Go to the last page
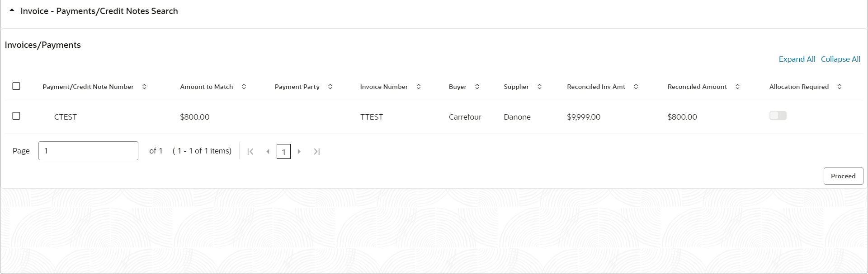 pyautogui.click(x=317, y=152)
